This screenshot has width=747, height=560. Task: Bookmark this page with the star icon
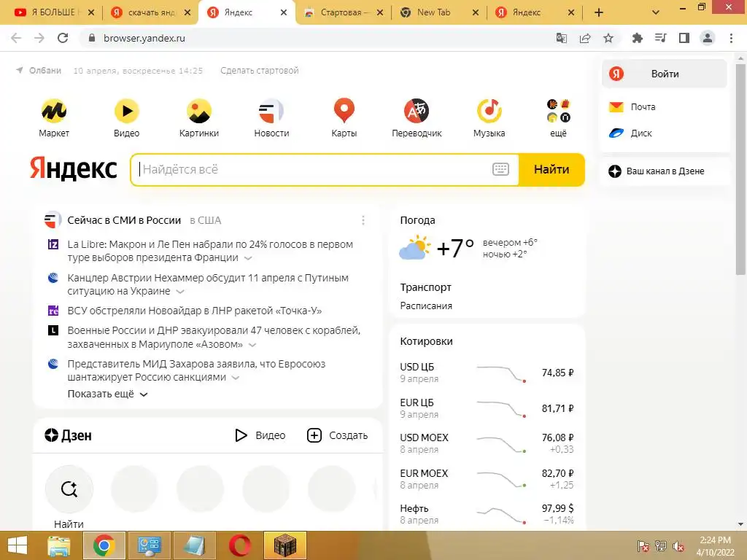click(608, 38)
